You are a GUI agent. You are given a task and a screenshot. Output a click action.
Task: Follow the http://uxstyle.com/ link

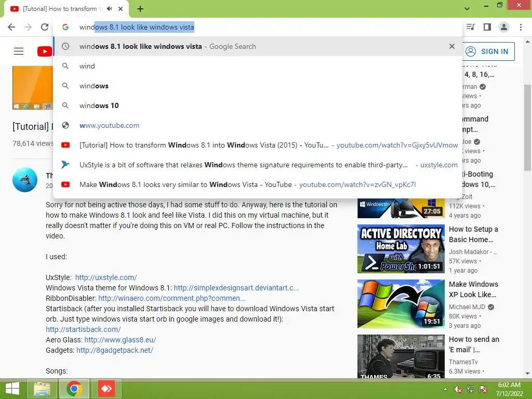click(106, 277)
